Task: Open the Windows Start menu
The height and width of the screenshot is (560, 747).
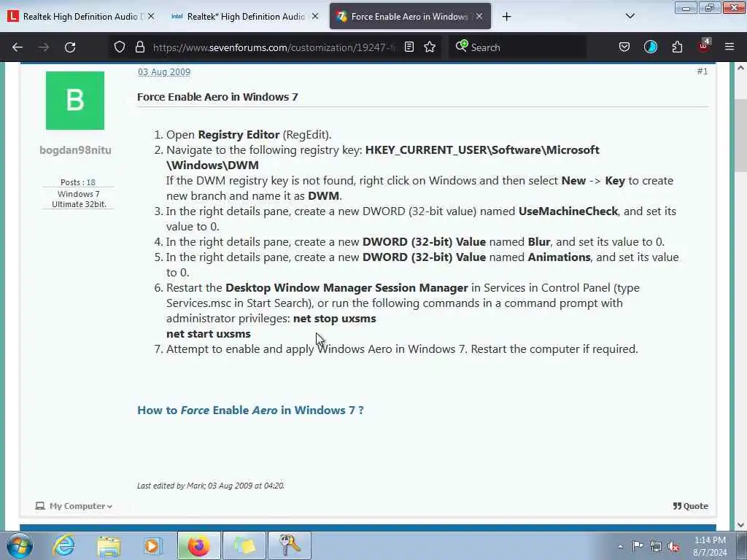Action: point(20,545)
